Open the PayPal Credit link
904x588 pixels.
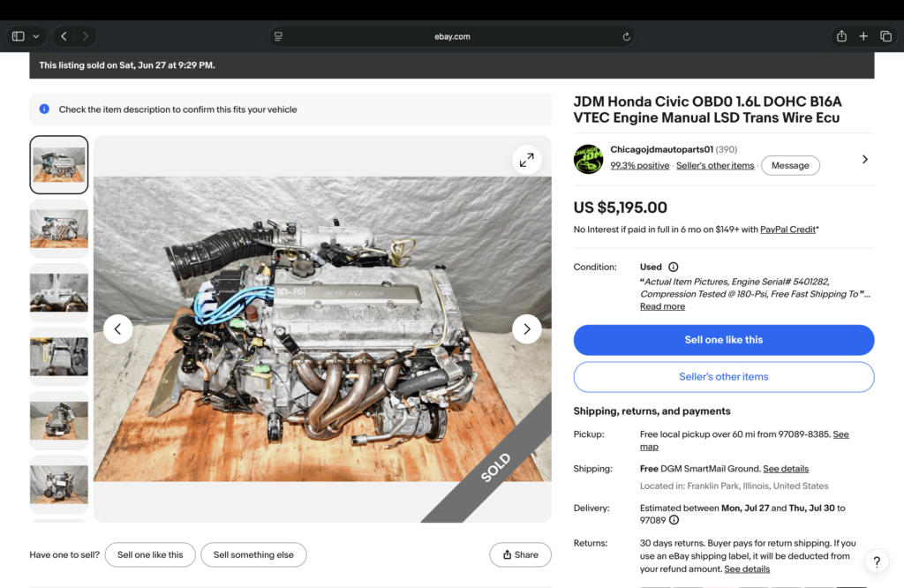click(x=787, y=230)
